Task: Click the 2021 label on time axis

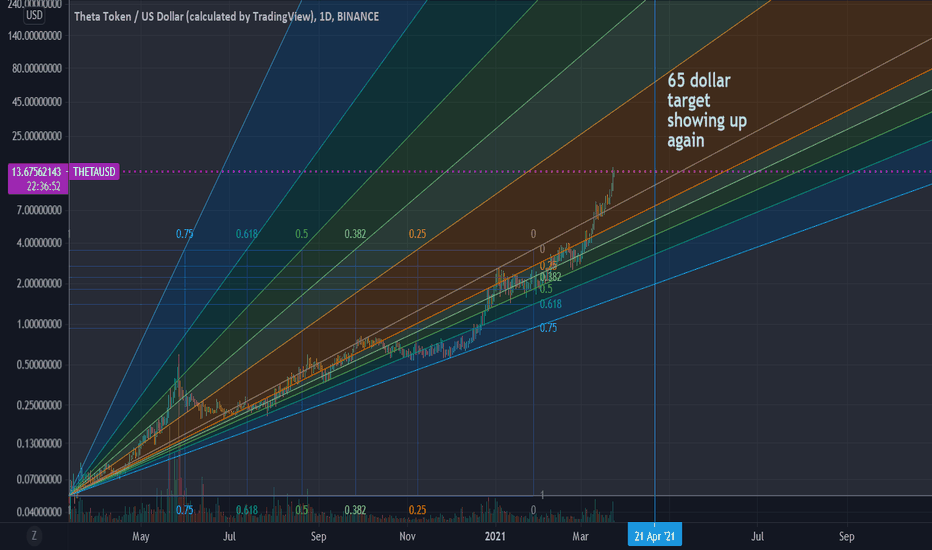Action: pyautogui.click(x=495, y=536)
